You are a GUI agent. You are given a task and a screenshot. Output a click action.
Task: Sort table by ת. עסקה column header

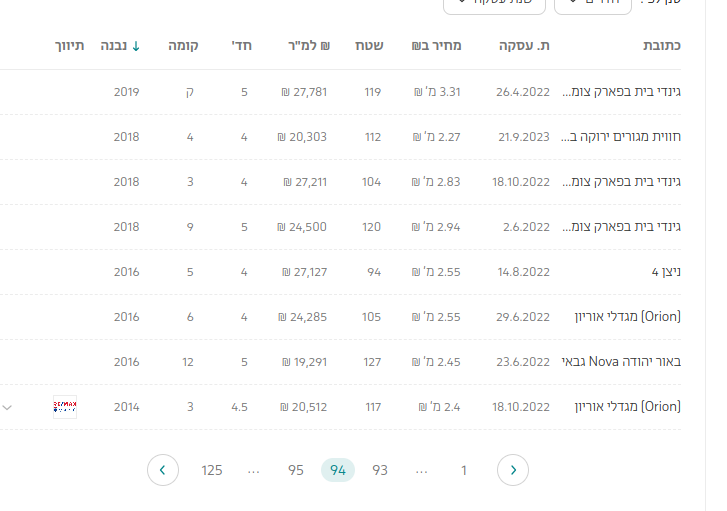pos(524,46)
